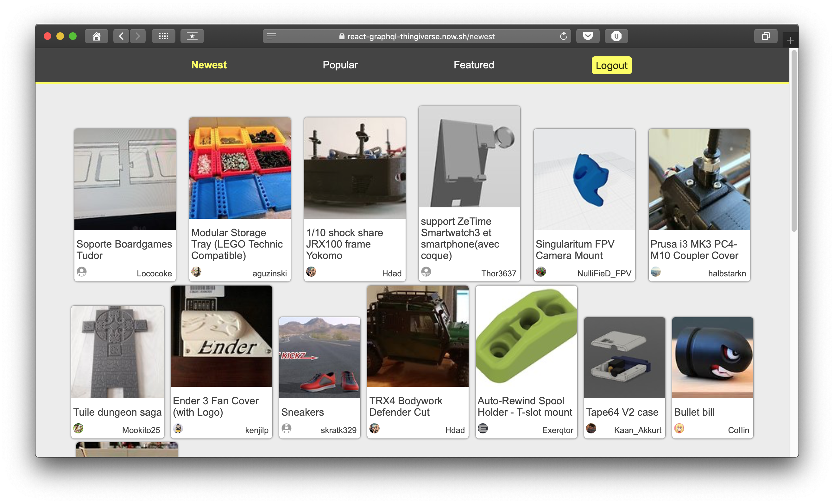
Task: Click the bookmarks star toolbar icon
Action: [x=192, y=36]
